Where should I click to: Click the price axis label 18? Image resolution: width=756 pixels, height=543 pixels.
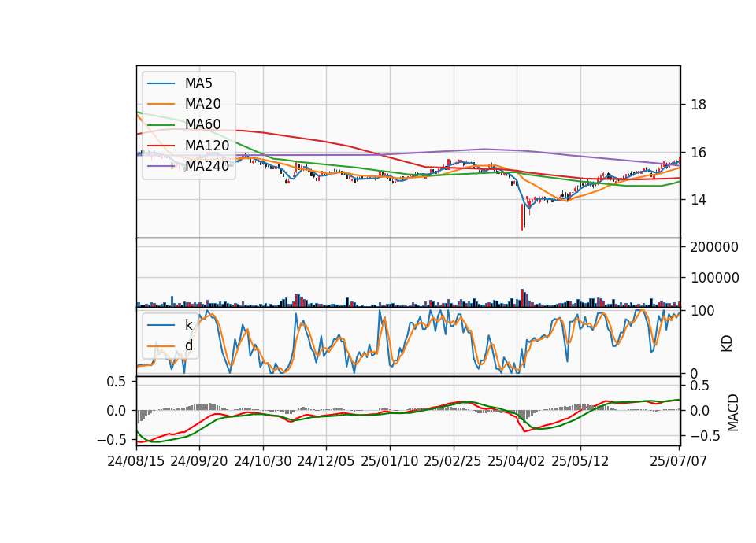[699, 105]
